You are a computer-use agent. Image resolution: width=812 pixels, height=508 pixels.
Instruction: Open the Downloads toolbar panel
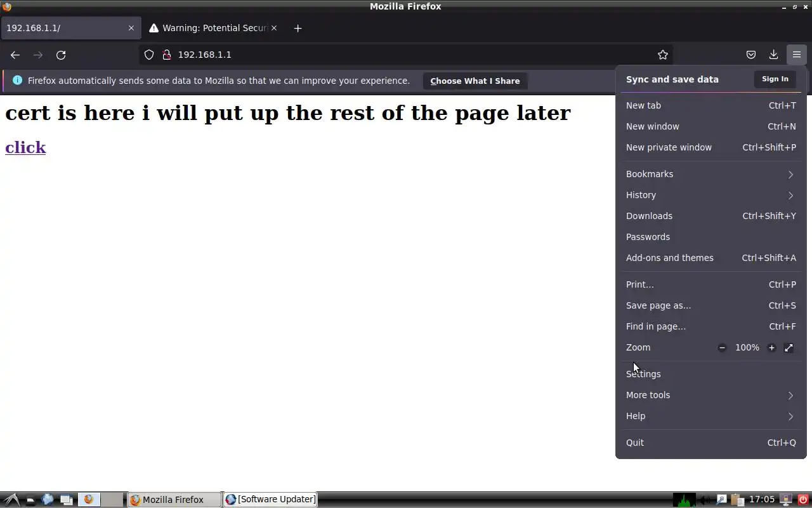tap(773, 55)
